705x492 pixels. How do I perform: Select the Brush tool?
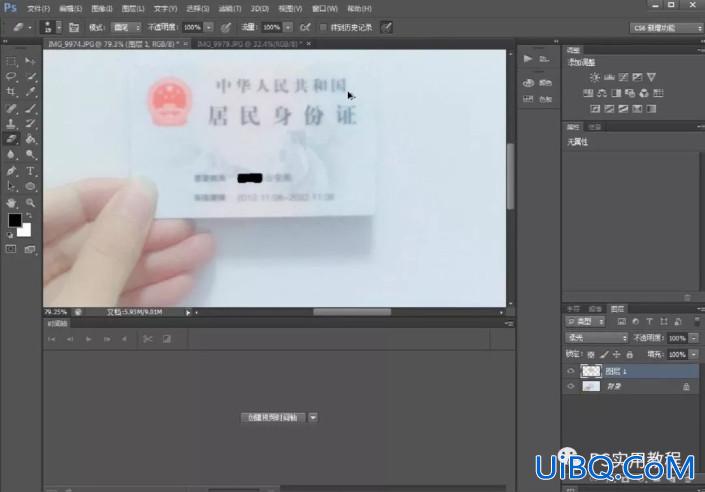[30, 108]
